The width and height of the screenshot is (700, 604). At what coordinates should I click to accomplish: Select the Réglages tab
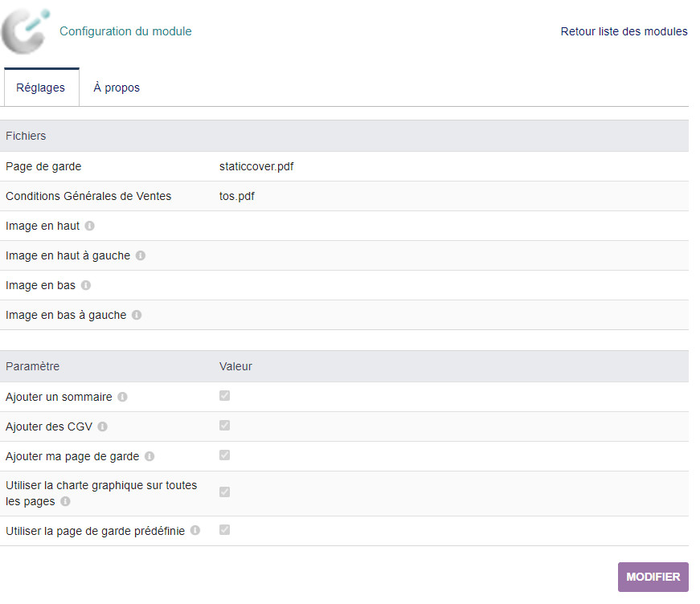(x=41, y=88)
